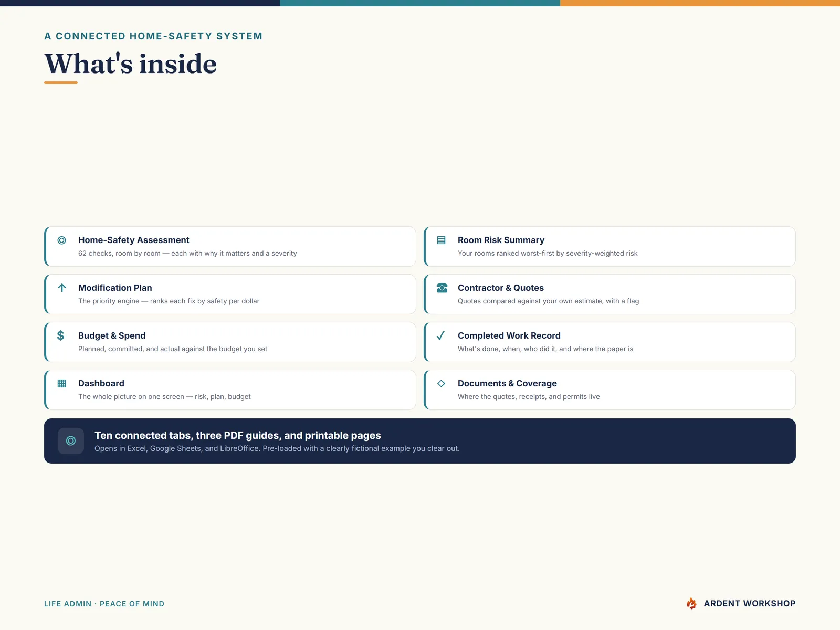Click 'Where the quotes, receipts, and permits live'
This screenshot has width=840, height=630.
pyautogui.click(x=529, y=396)
